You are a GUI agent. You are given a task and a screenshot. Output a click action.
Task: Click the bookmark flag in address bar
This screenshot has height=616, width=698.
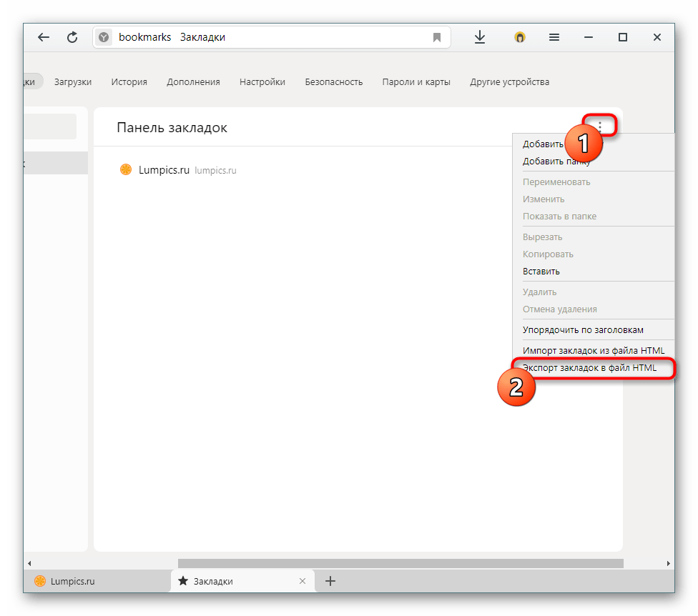[437, 38]
